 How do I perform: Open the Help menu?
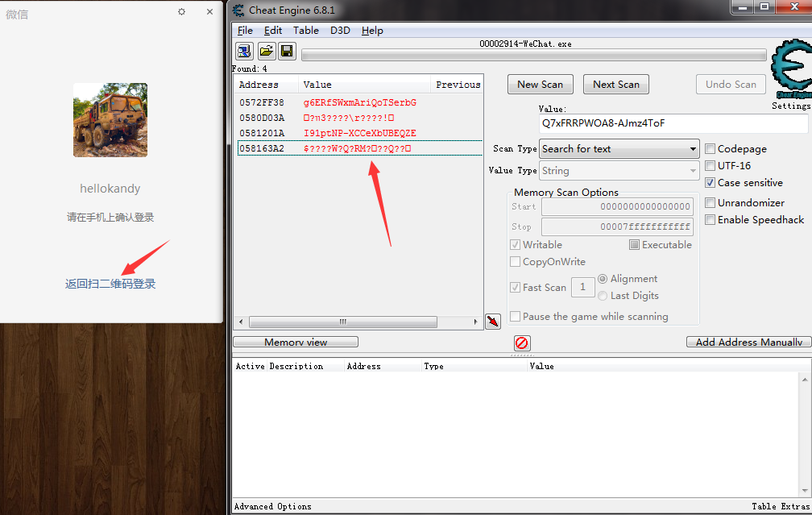tap(372, 31)
